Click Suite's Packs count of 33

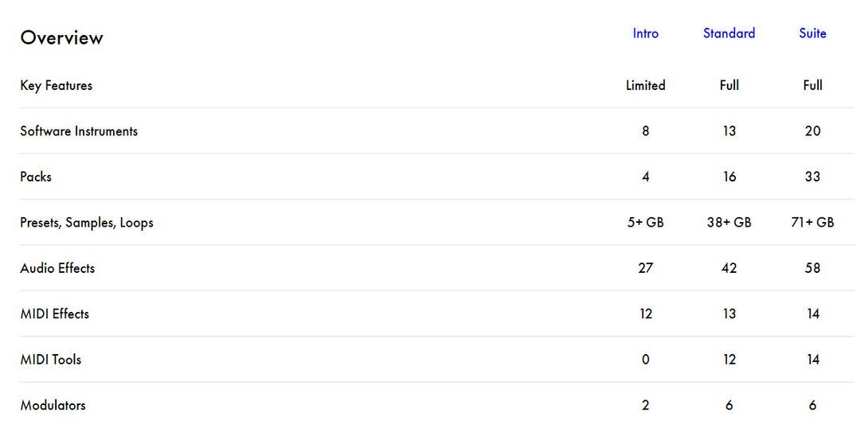pyautogui.click(x=812, y=177)
